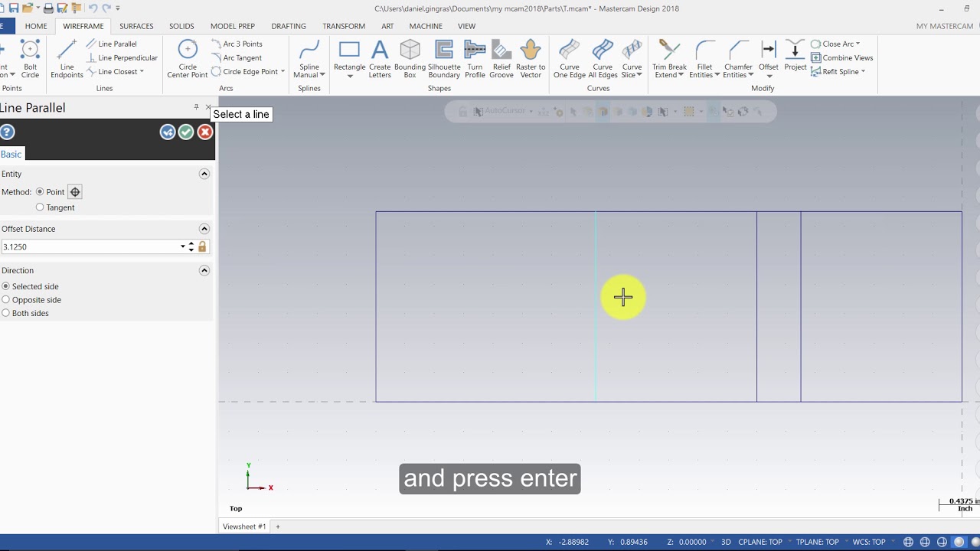
Task: Select the Point method radio button
Action: pyautogui.click(x=40, y=192)
